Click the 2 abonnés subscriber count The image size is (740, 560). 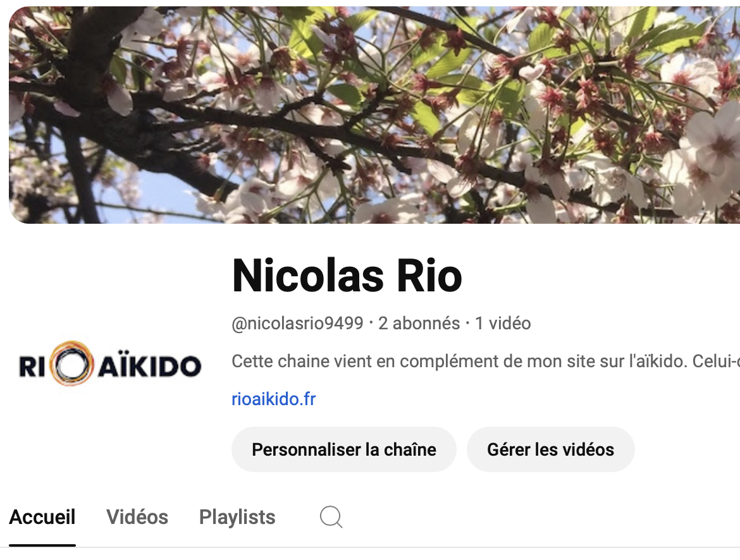coord(419,324)
